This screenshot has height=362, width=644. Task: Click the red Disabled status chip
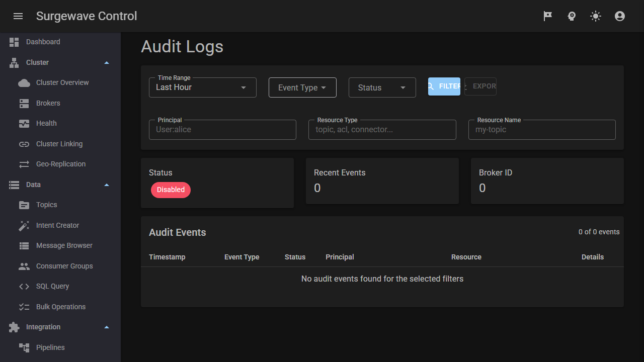click(x=171, y=190)
